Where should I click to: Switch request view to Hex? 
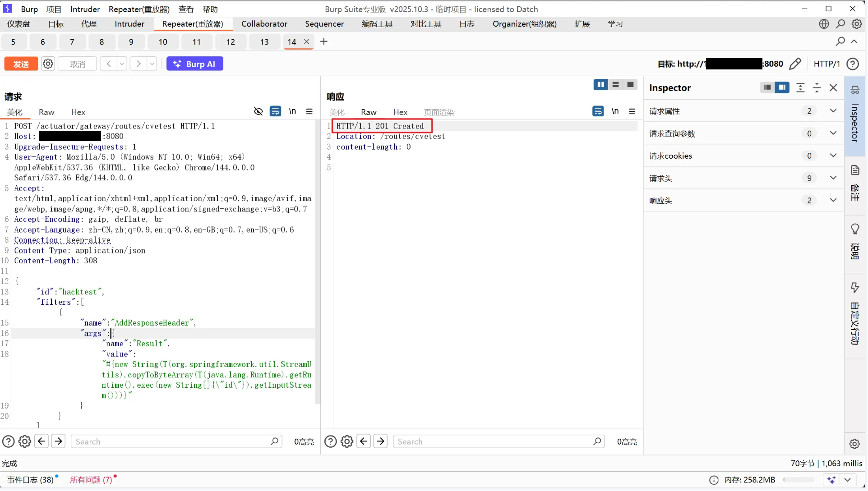pos(78,112)
